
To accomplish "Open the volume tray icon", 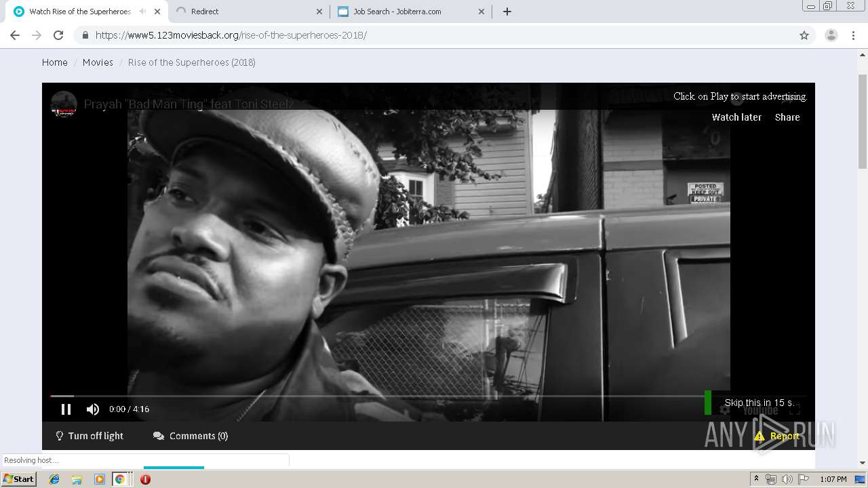I will coord(787,479).
